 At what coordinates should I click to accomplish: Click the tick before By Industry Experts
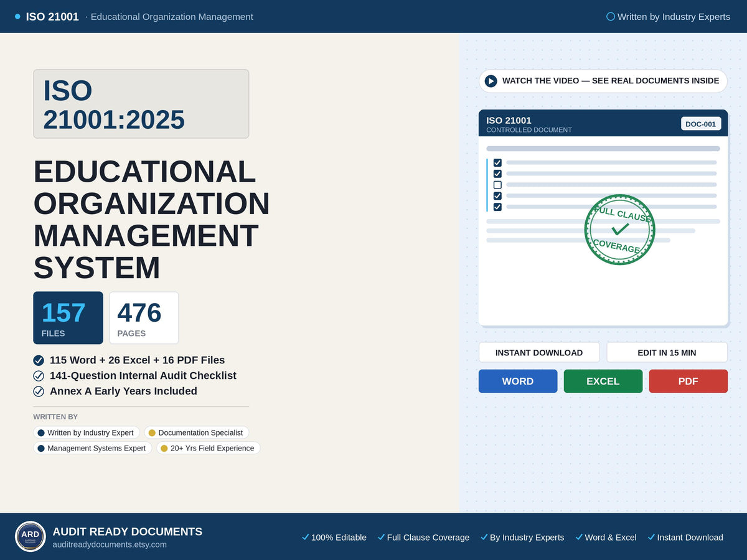484,537
